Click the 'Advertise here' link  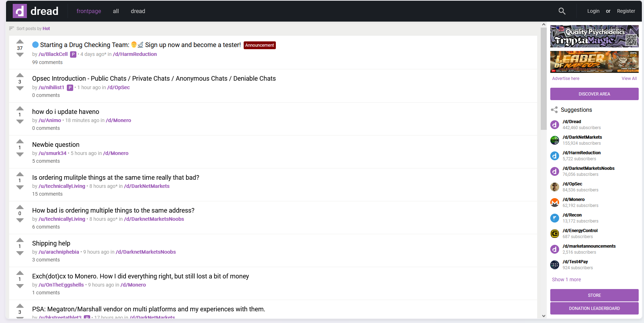[565, 79]
